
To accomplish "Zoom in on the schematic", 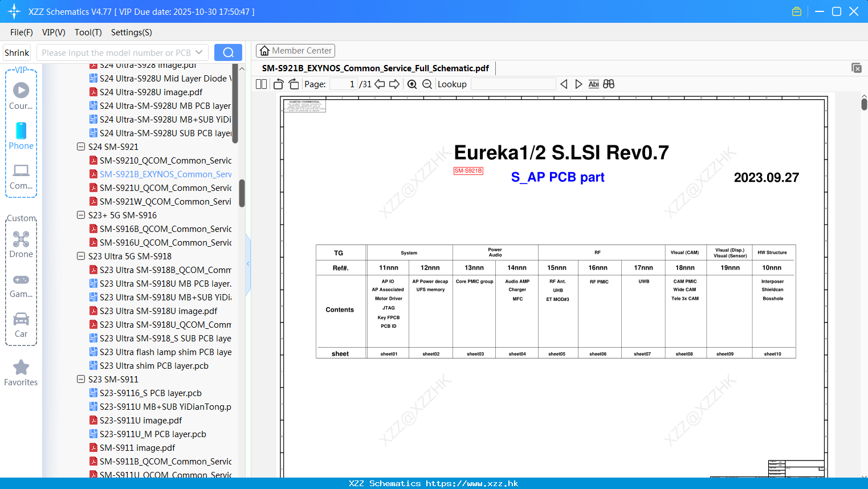I will 412,84.
